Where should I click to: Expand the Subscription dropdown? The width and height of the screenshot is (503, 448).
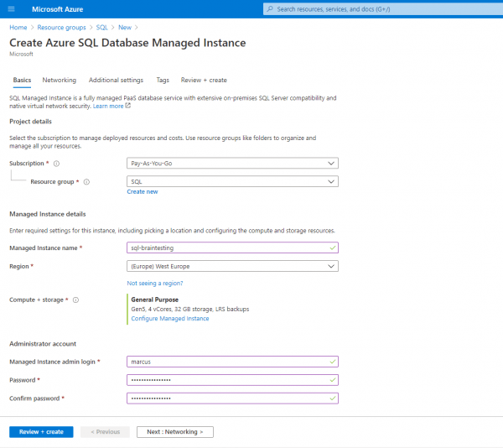point(232,163)
